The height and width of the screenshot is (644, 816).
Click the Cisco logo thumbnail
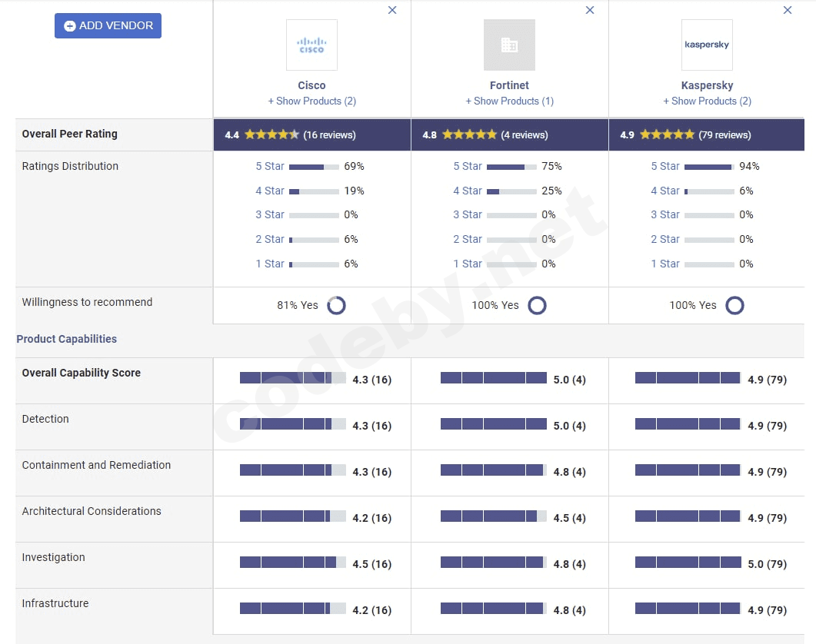pyautogui.click(x=311, y=45)
